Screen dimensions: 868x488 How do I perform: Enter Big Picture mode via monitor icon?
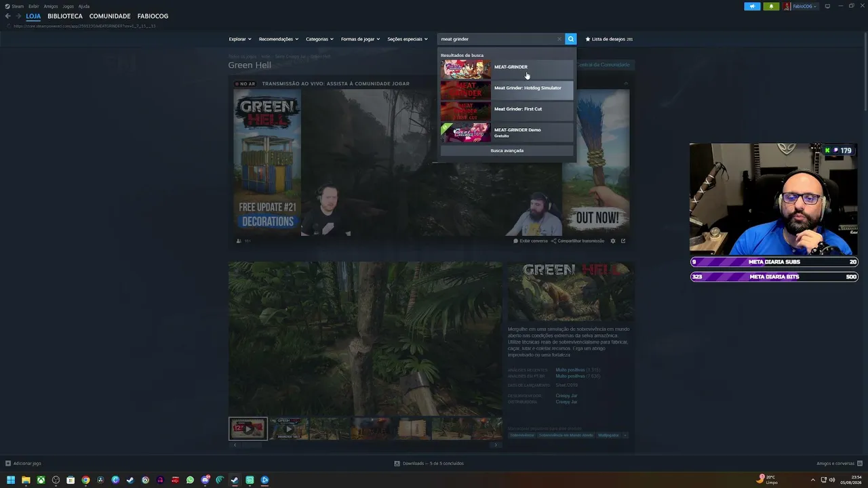(x=827, y=6)
